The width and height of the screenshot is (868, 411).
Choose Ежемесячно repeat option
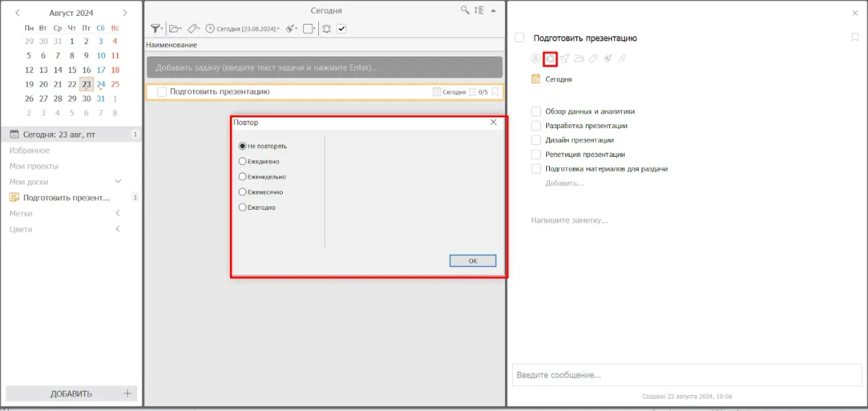point(243,192)
